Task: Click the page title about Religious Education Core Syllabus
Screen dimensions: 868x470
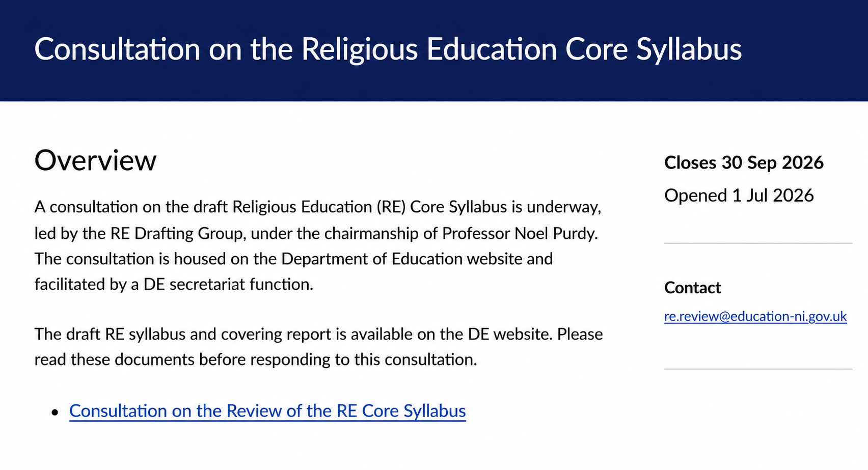Action: [x=388, y=49]
